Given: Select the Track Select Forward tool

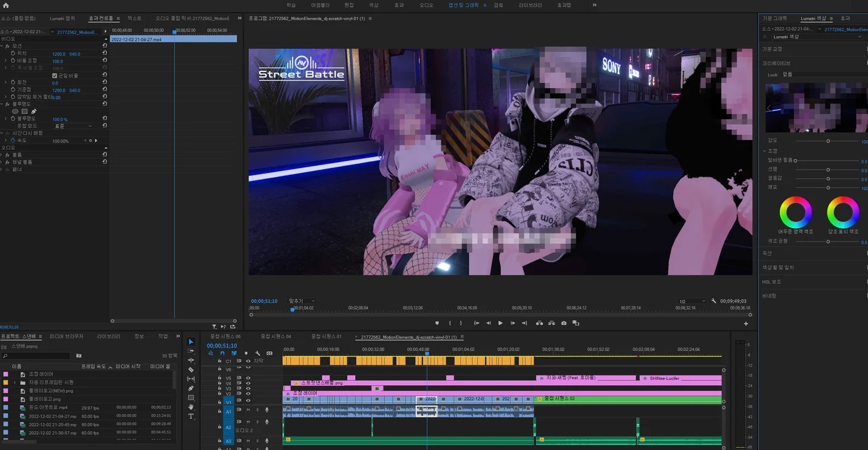Looking at the screenshot, I should tap(191, 351).
